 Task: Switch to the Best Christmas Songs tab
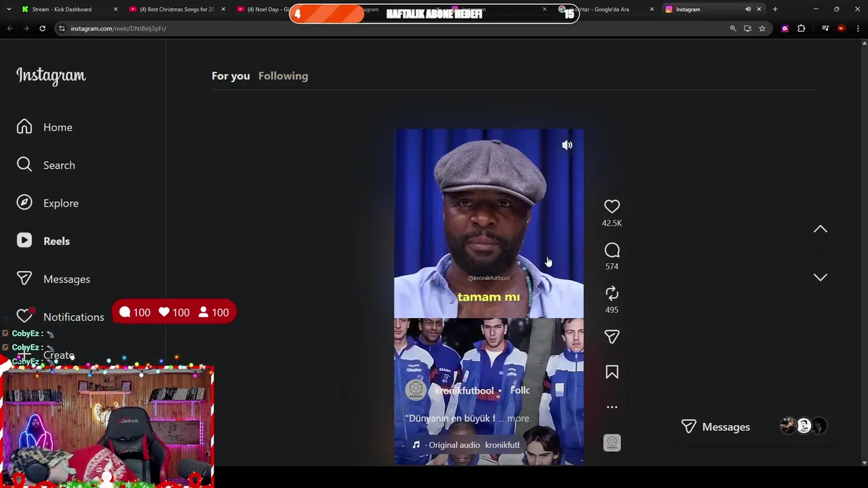pos(176,9)
